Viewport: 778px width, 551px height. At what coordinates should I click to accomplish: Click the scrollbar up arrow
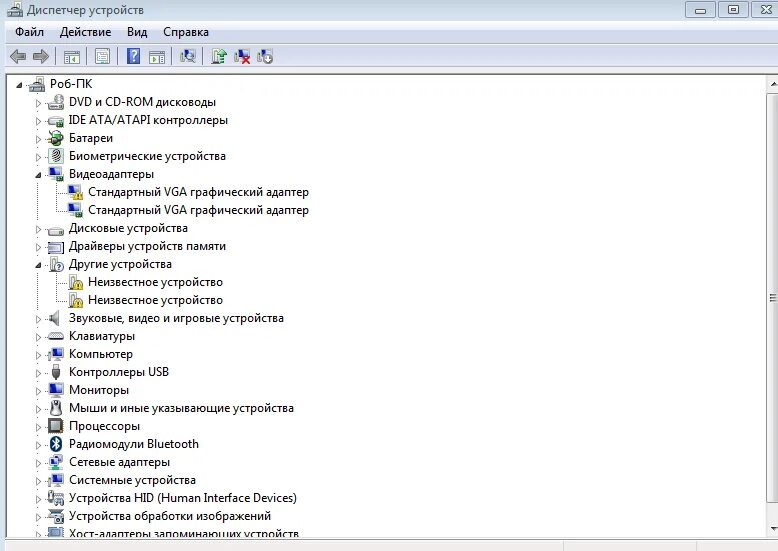[773, 84]
